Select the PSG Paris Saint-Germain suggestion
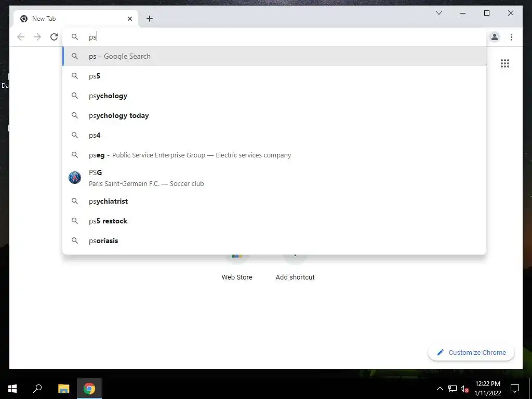532x399 pixels. 274,178
